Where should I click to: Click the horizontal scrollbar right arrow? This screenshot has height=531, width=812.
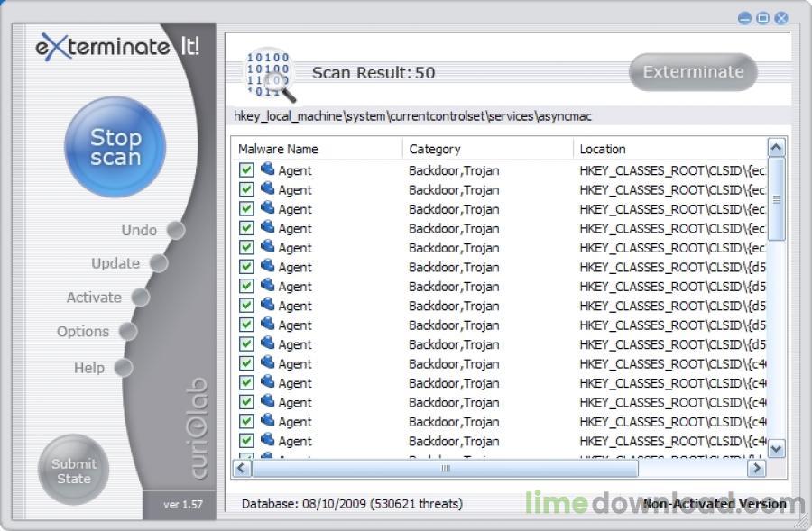coord(757,469)
